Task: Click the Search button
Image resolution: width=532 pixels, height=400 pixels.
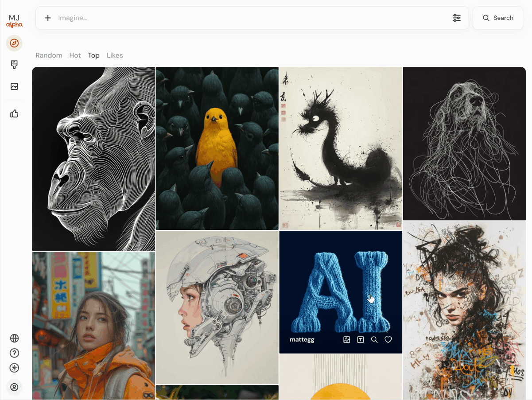Action: (x=498, y=18)
